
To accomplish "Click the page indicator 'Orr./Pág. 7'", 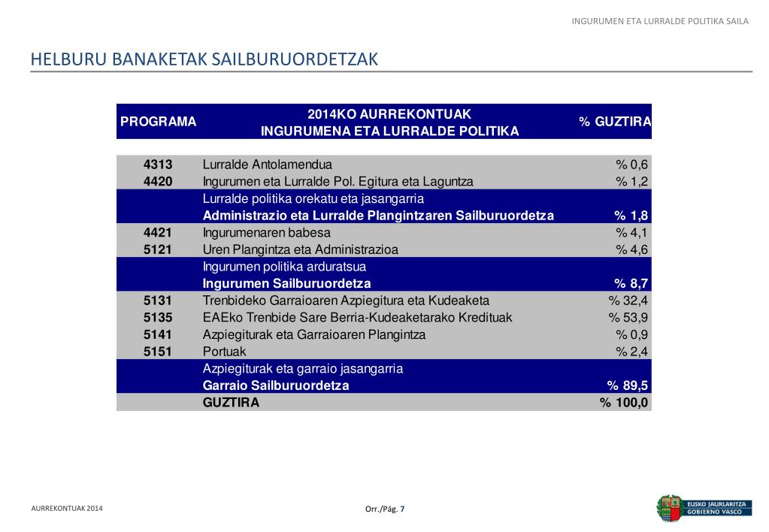I will [385, 509].
